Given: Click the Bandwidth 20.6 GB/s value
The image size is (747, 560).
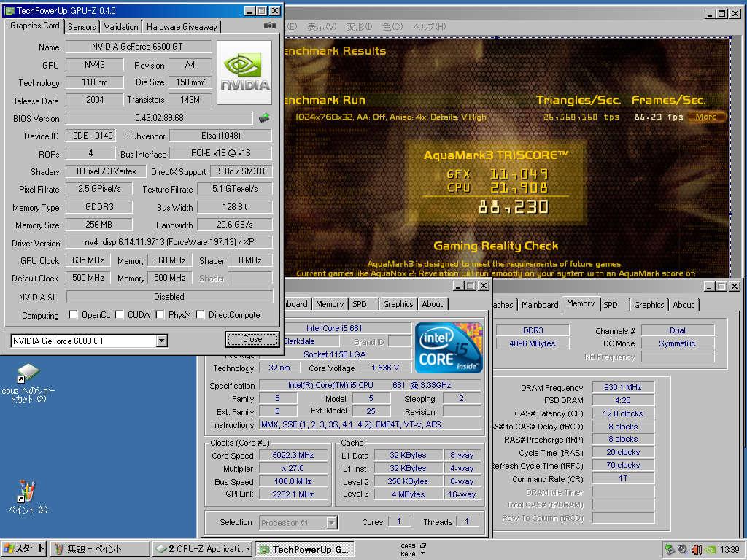Looking at the screenshot, I should point(234,225).
